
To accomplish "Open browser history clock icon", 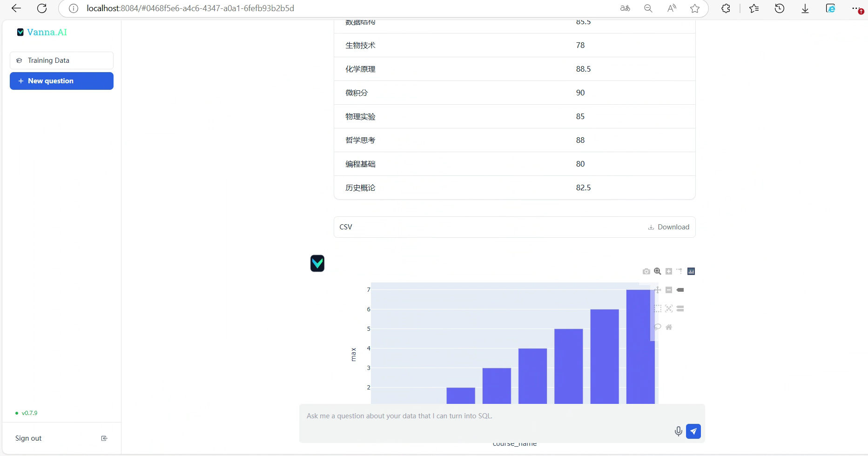I will click(x=780, y=8).
